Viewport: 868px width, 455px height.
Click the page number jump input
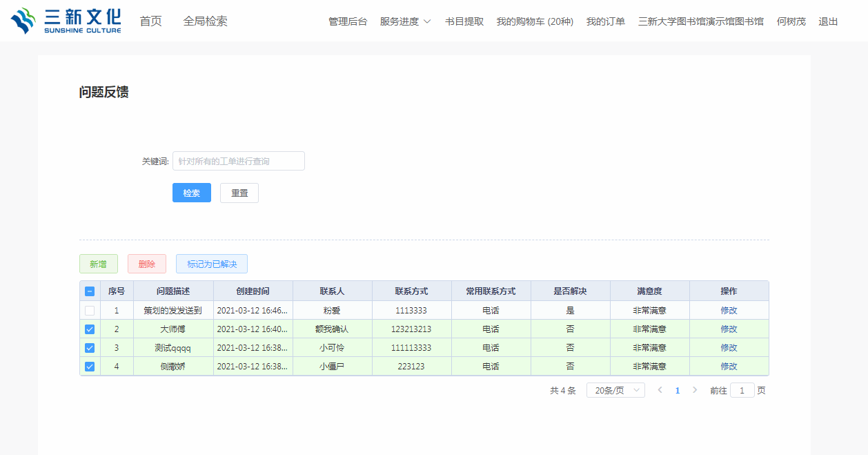click(742, 390)
